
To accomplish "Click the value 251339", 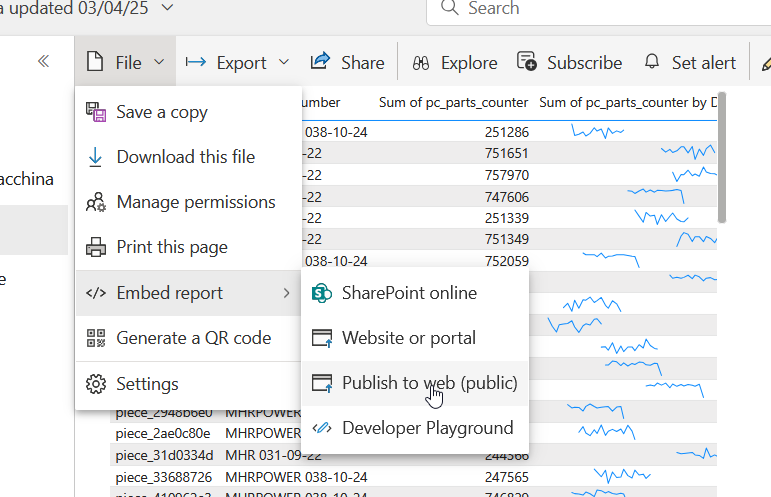I will [x=506, y=218].
